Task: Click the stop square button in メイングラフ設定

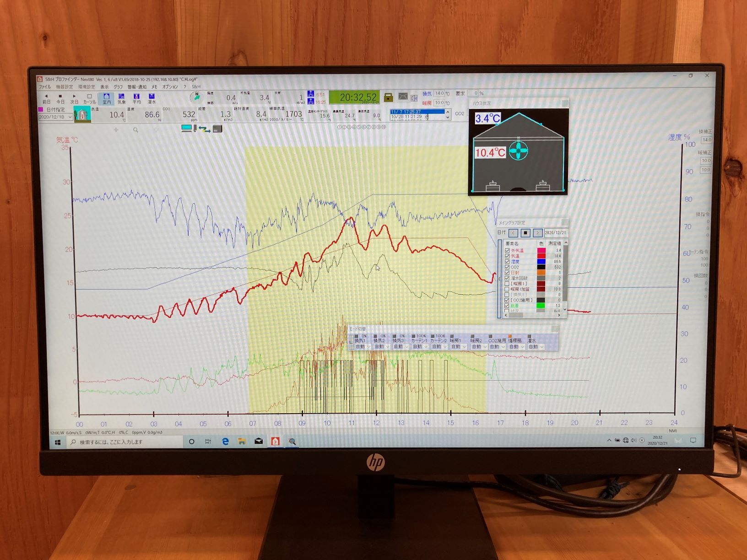Action: click(525, 233)
